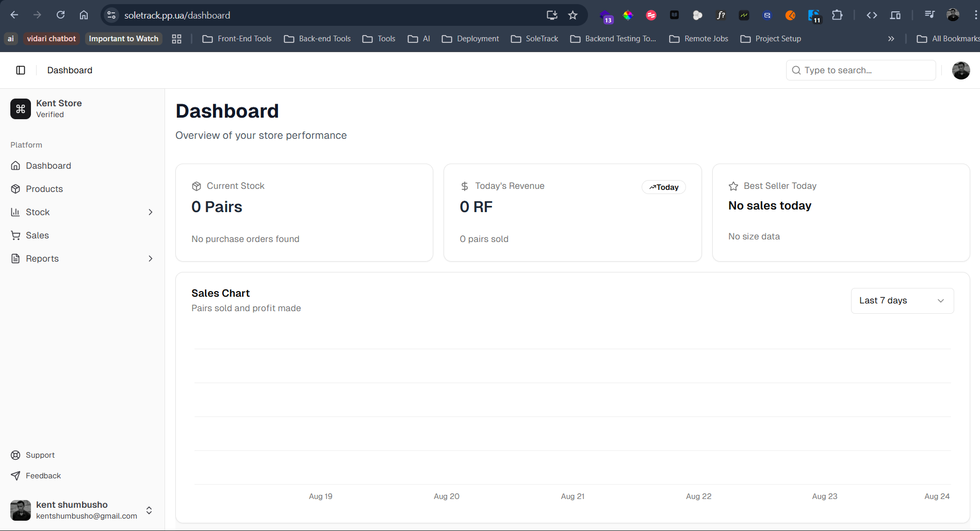980x531 pixels.
Task: Click the profile avatar in header
Action: tap(960, 70)
